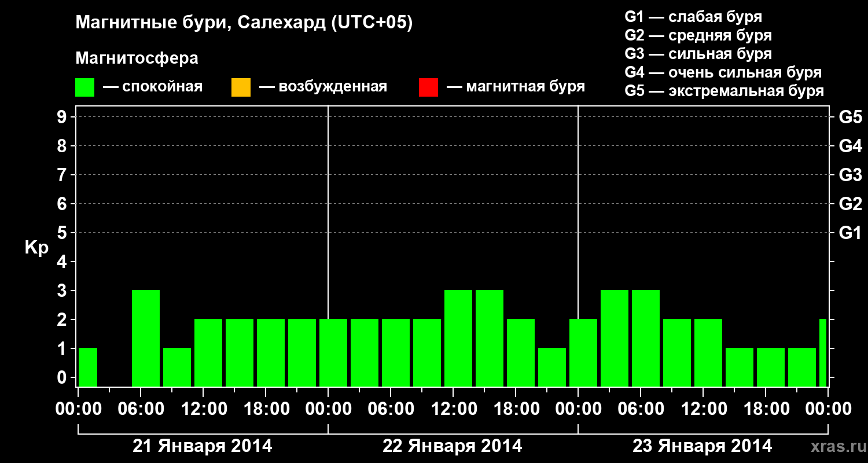
Task: Click the '— магнитная буря' legend label
Action: point(516,87)
